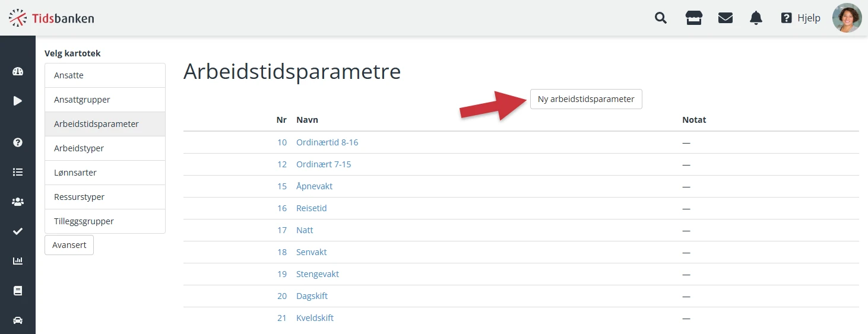The height and width of the screenshot is (334, 868).
Task: Open messages envelope icon
Action: point(725,18)
